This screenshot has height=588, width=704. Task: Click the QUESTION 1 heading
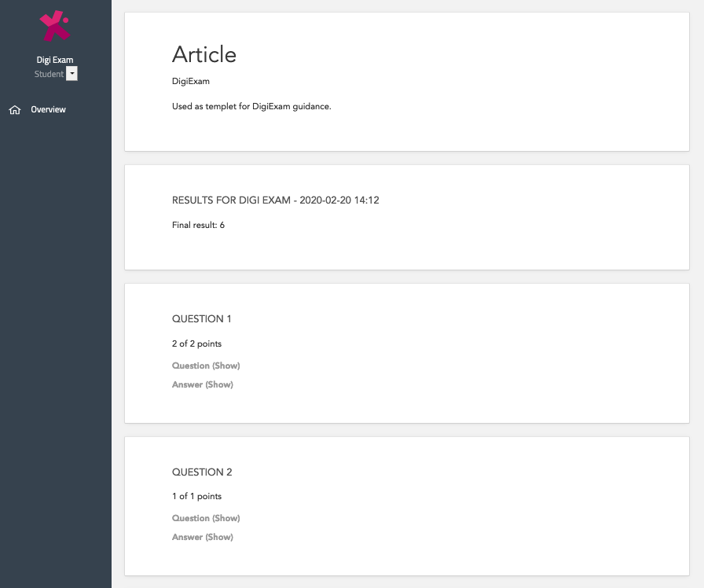(202, 319)
